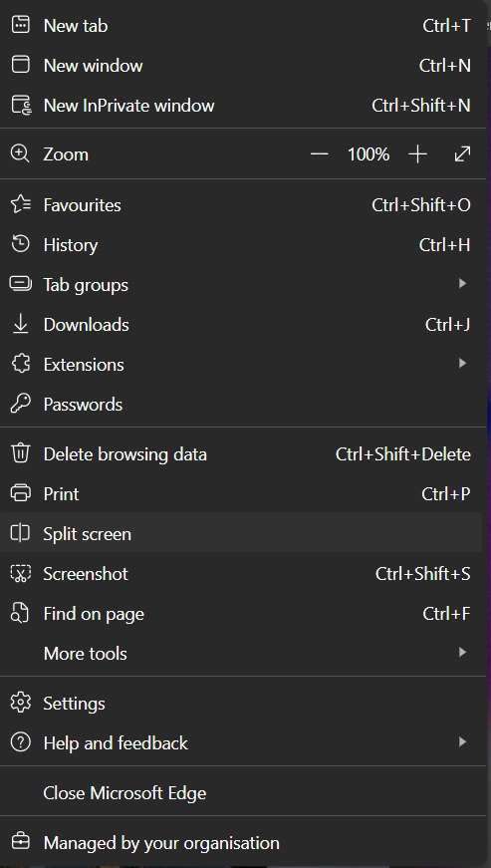
Task: Decrease zoom with the minus button
Action: coord(320,153)
